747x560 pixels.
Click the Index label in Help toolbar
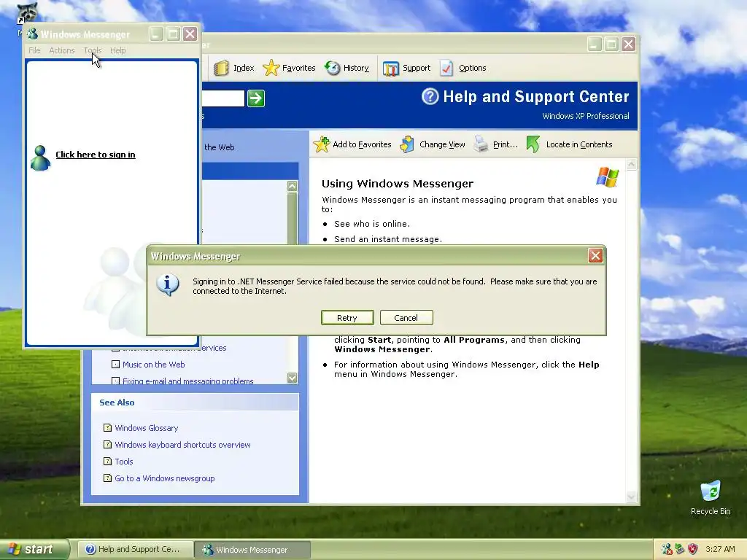[x=244, y=68]
